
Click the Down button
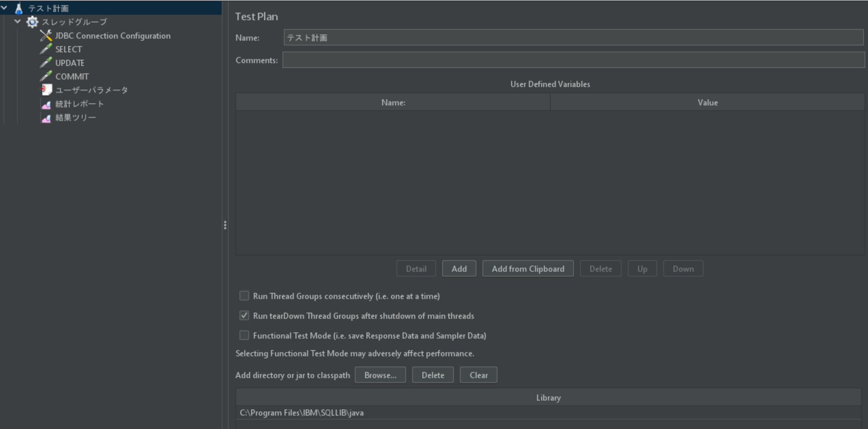tap(683, 269)
